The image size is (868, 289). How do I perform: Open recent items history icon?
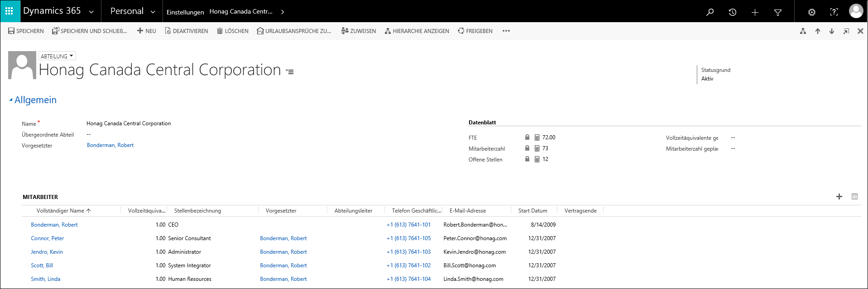[x=732, y=12]
